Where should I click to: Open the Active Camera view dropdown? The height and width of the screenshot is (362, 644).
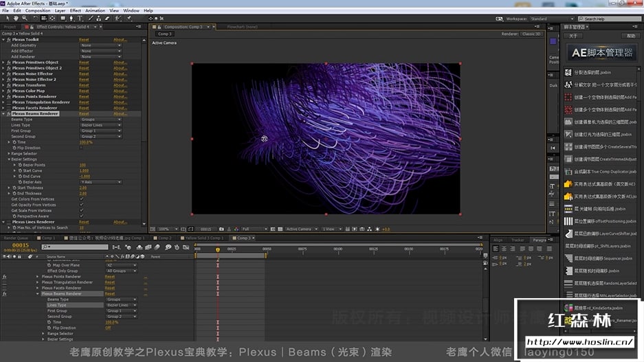[x=302, y=229]
